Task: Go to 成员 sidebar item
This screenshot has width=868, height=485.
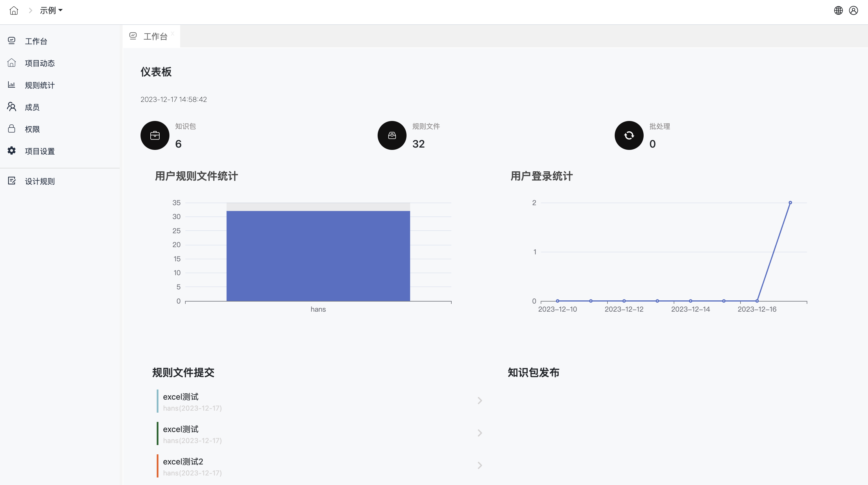Action: click(x=32, y=107)
